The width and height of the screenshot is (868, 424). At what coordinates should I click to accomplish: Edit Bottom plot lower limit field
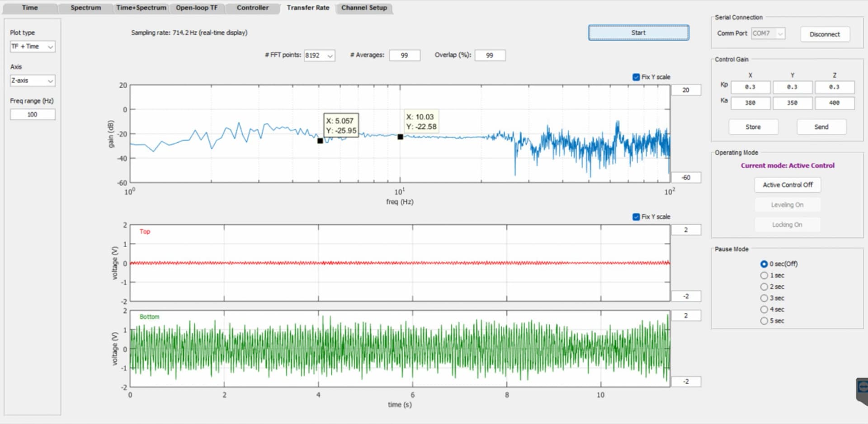[686, 382]
